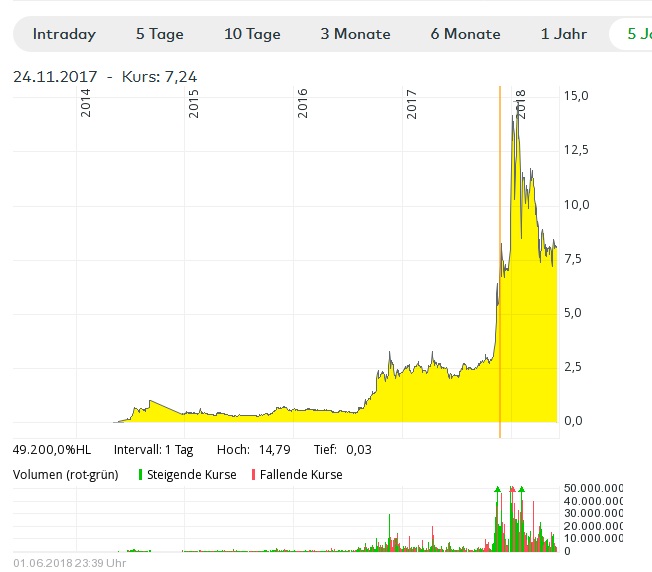The height and width of the screenshot is (572, 652).
Task: Switch to the Intraday tab
Action: pos(64,34)
